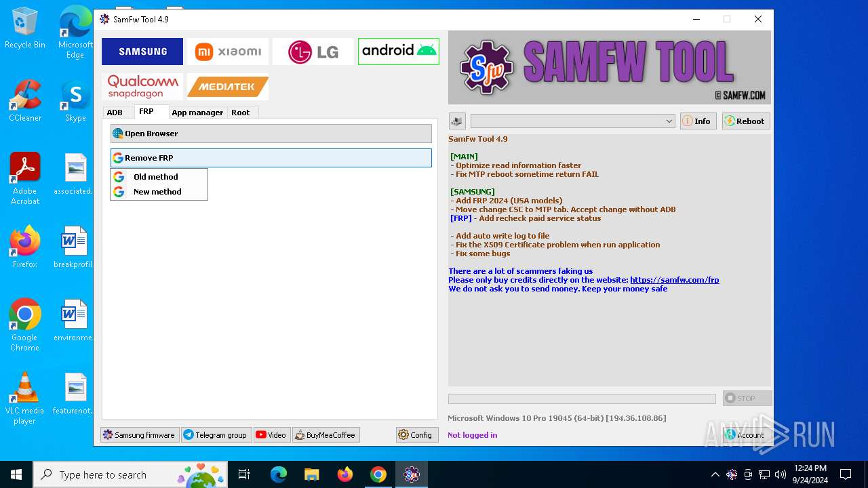Click the Open Browser button
868x488 pixels.
pos(271,134)
